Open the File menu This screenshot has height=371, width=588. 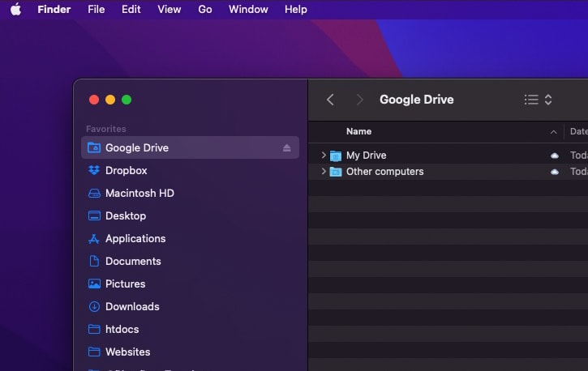pyautogui.click(x=97, y=10)
